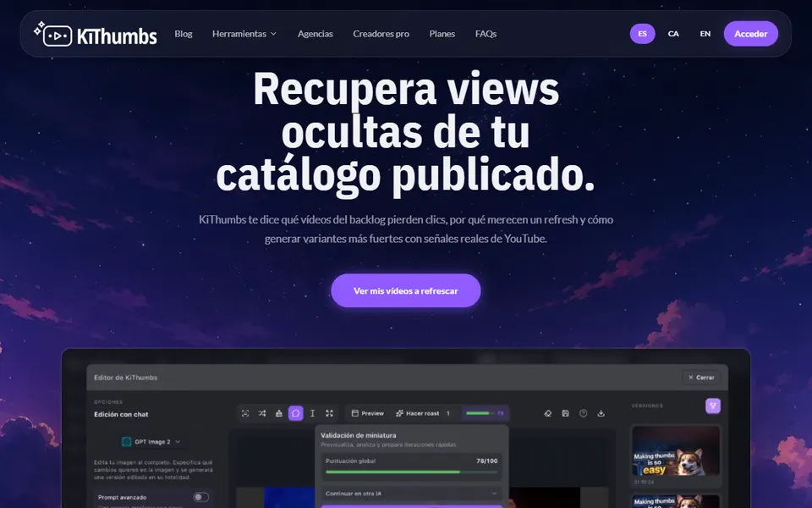Click the score bar showing 78 in toolbar
Viewport: 812px width, 508px height.
pos(486,413)
